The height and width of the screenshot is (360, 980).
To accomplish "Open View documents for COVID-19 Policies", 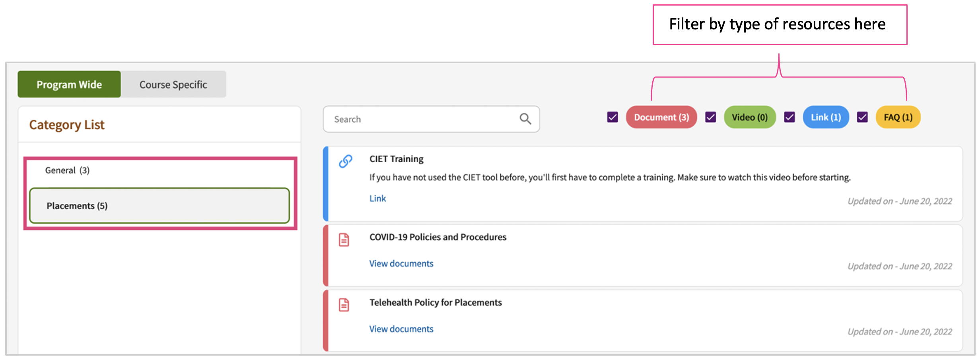I will pyautogui.click(x=401, y=263).
